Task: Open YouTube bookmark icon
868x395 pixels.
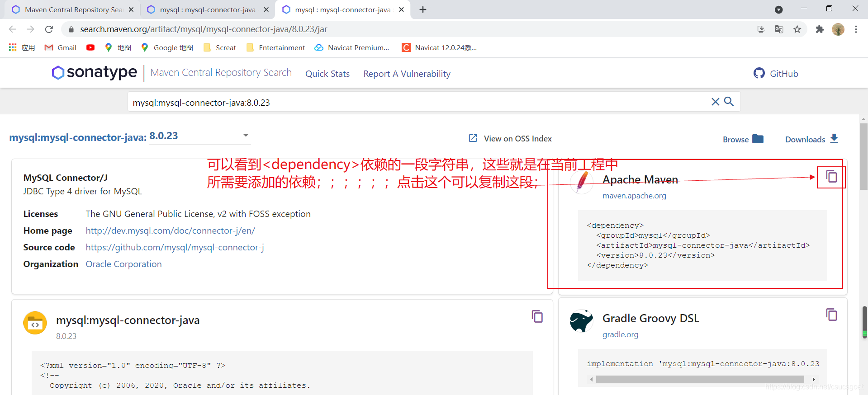Action: (x=90, y=47)
